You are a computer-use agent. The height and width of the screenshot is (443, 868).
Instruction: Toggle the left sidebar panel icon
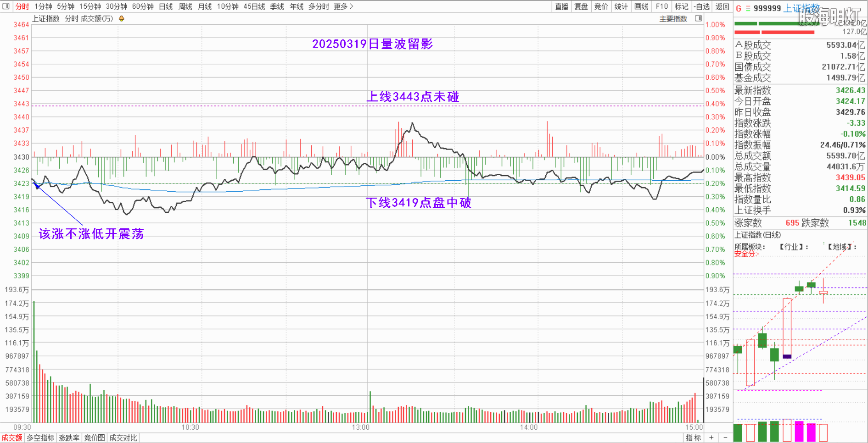6,6
